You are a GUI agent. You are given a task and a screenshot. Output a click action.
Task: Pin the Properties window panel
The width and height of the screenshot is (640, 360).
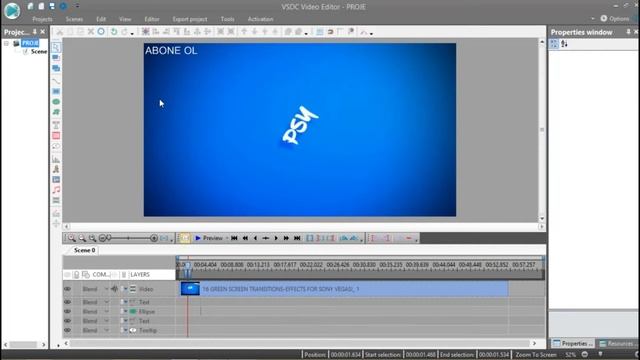coord(628,31)
